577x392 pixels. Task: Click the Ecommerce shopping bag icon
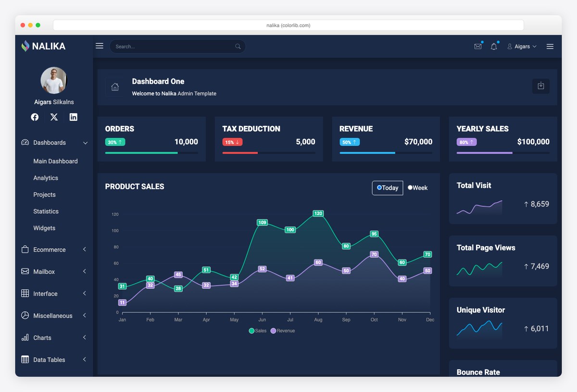tap(25, 250)
